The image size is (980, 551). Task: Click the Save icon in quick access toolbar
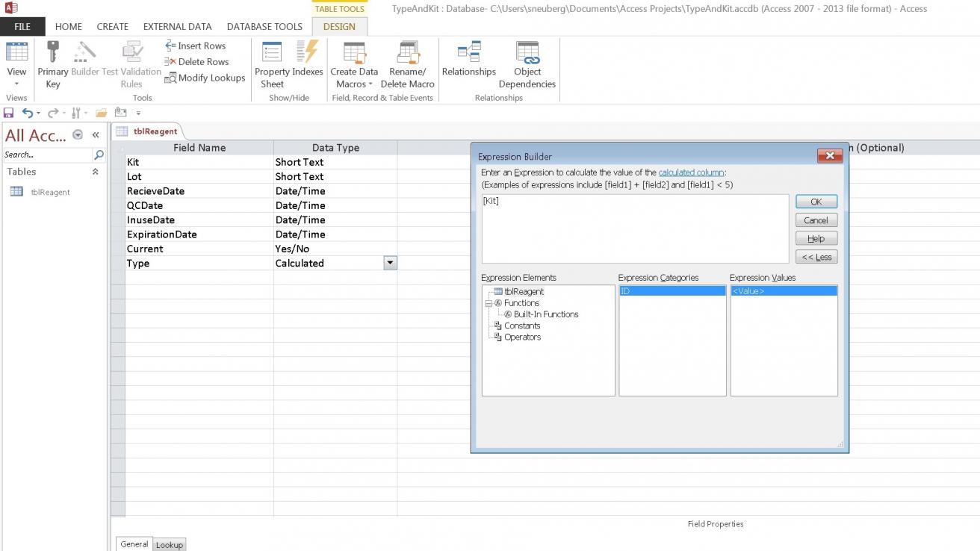[9, 113]
